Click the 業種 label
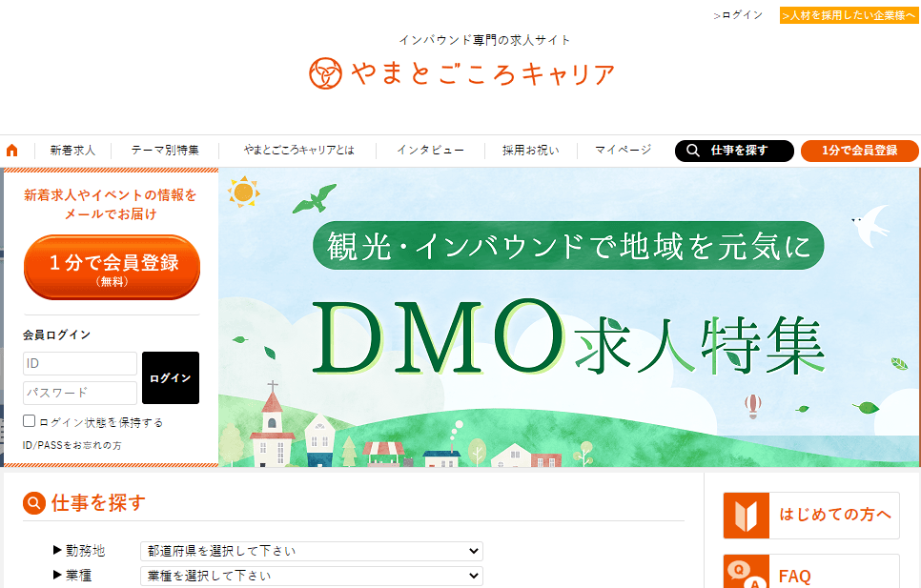The width and height of the screenshot is (921, 588). click(x=79, y=575)
